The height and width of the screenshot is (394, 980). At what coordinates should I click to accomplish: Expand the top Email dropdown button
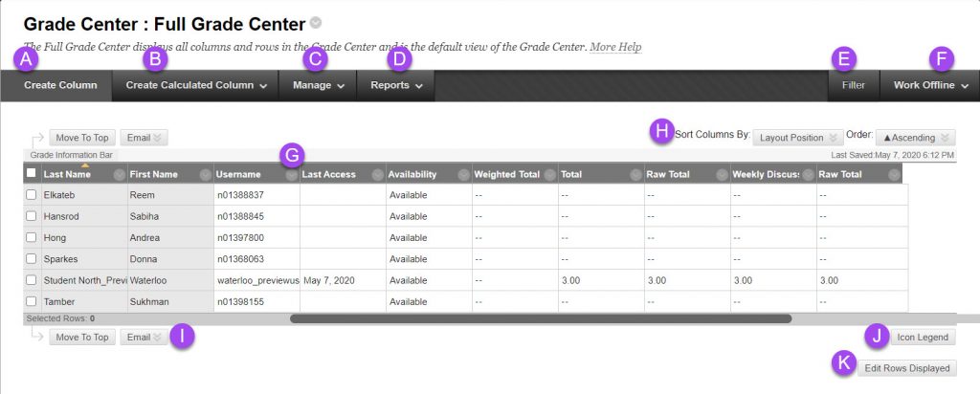coord(145,138)
